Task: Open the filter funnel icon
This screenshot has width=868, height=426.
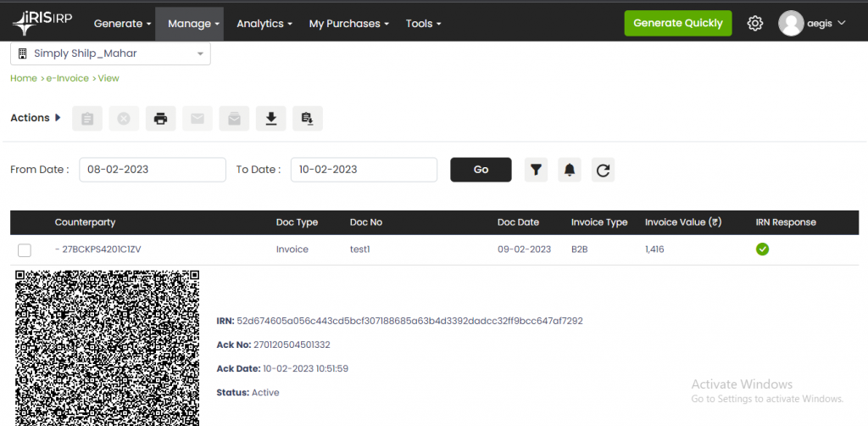Action: pos(536,170)
